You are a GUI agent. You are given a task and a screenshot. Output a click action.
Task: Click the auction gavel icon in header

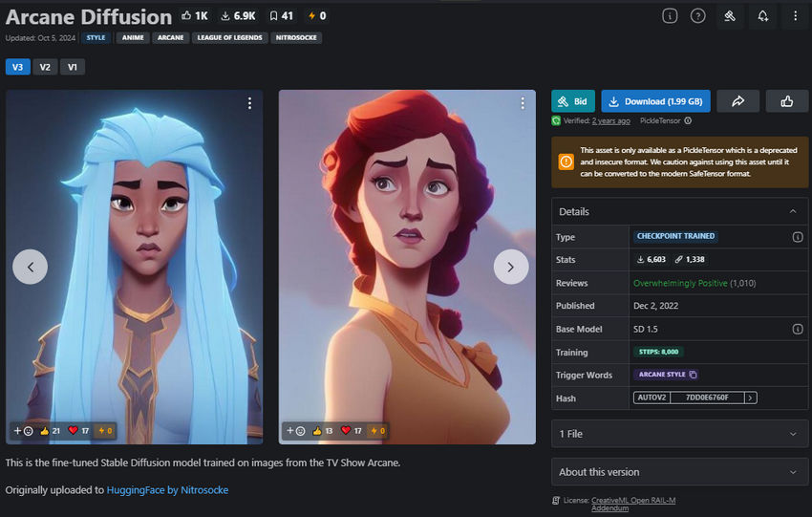(x=730, y=16)
